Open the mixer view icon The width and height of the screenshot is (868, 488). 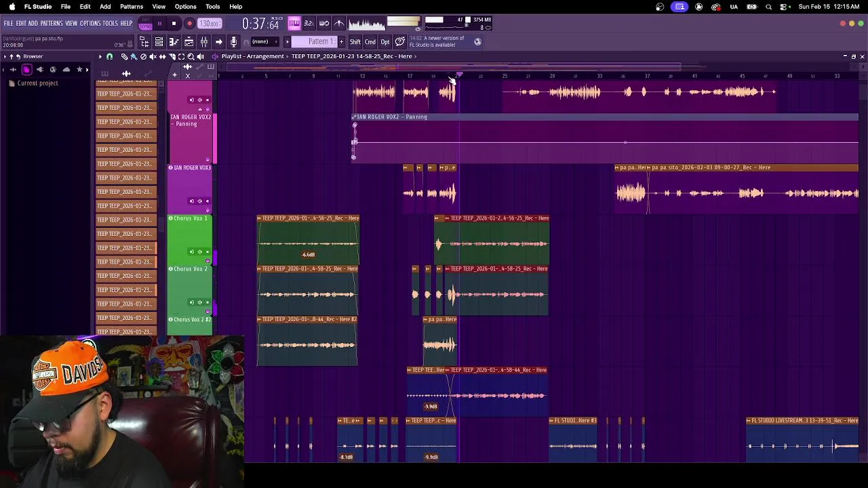(x=203, y=42)
